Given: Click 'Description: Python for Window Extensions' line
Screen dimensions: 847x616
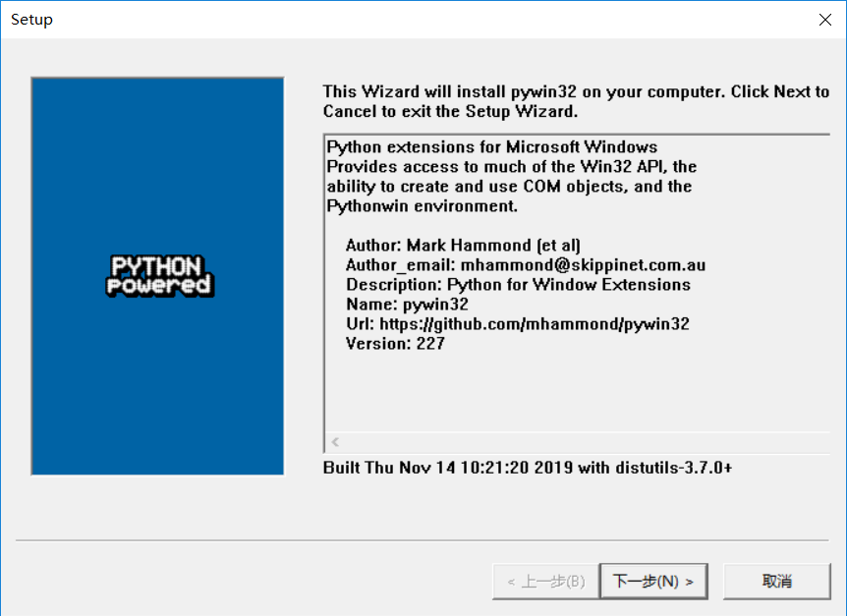Looking at the screenshot, I should [518, 285].
